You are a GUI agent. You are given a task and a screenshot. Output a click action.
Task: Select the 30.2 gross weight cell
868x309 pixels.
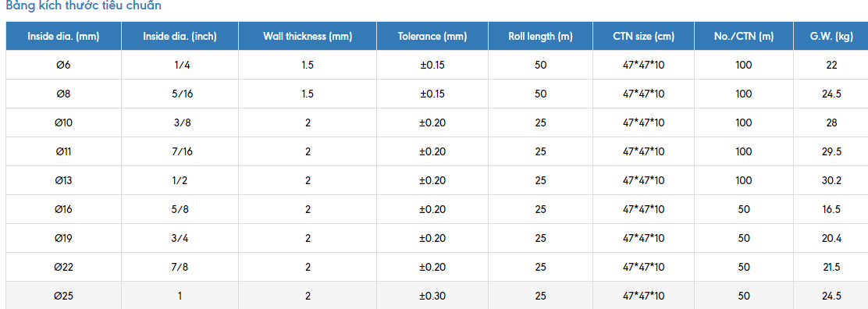click(x=831, y=180)
